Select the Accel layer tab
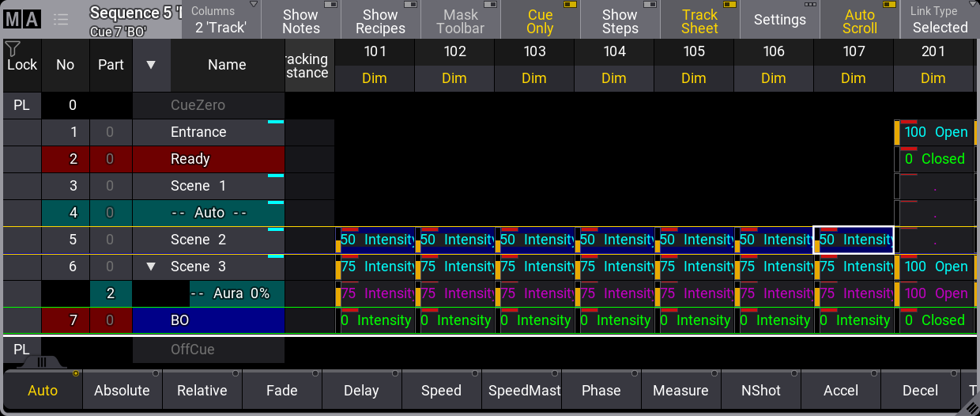Image resolution: width=980 pixels, height=416 pixels. (840, 390)
